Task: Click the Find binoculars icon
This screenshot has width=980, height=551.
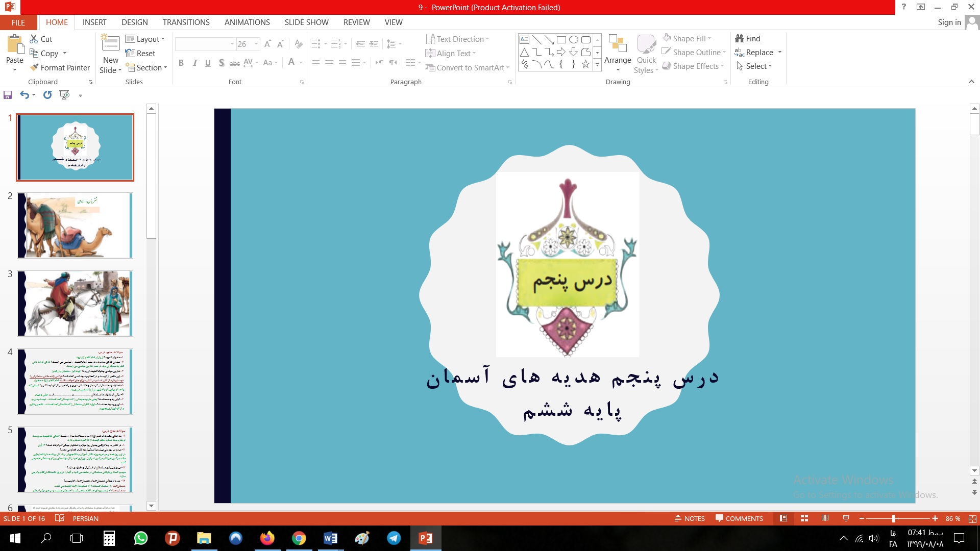Action: tap(740, 39)
